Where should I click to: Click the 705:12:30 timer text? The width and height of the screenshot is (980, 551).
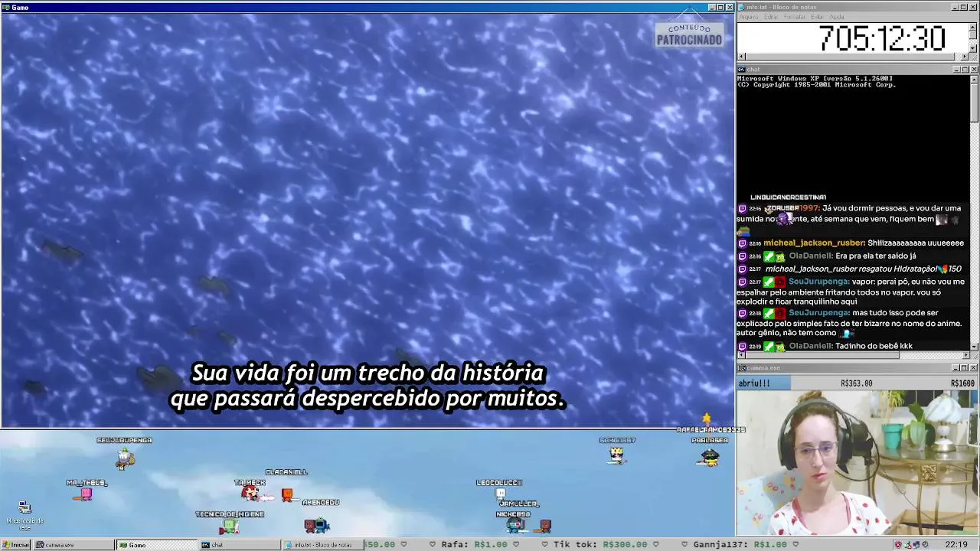pyautogui.click(x=882, y=38)
